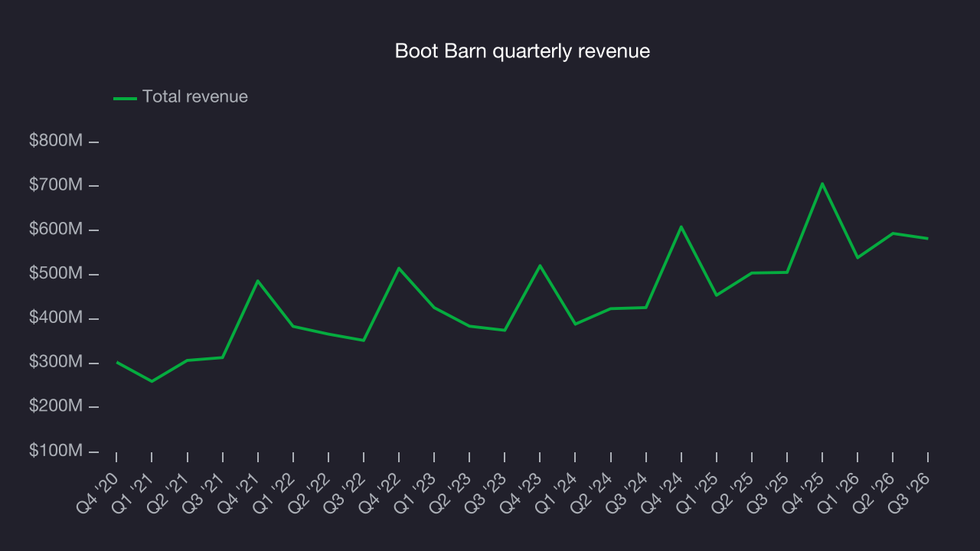Select the '$400M' y-axis label
This screenshot has width=980, height=551.
(x=56, y=318)
